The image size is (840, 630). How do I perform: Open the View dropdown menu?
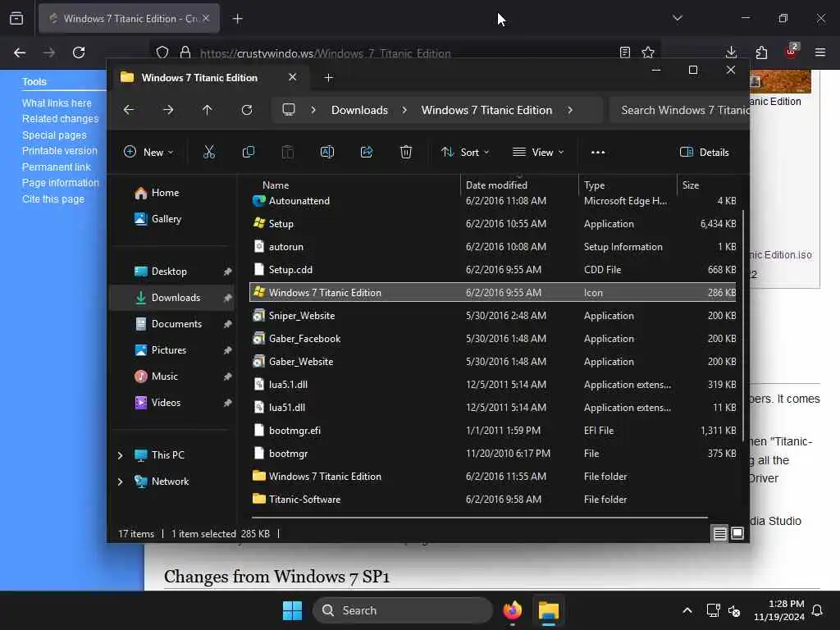click(538, 152)
